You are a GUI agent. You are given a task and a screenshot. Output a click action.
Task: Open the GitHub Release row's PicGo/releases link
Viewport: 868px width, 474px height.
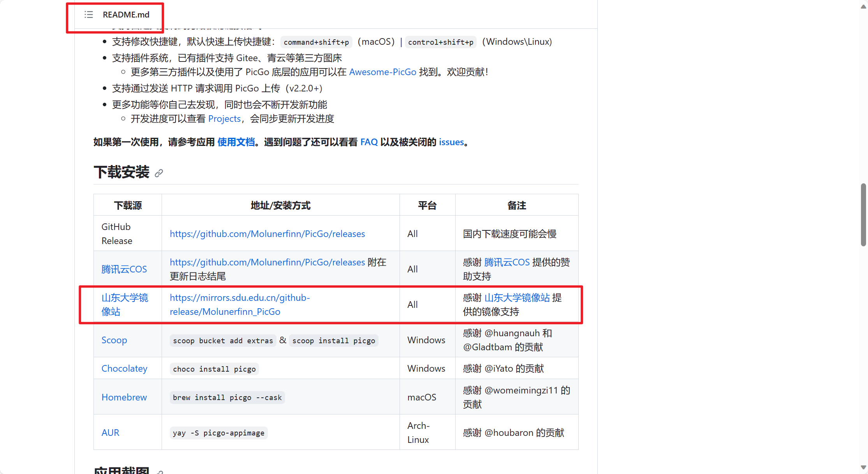click(x=268, y=234)
